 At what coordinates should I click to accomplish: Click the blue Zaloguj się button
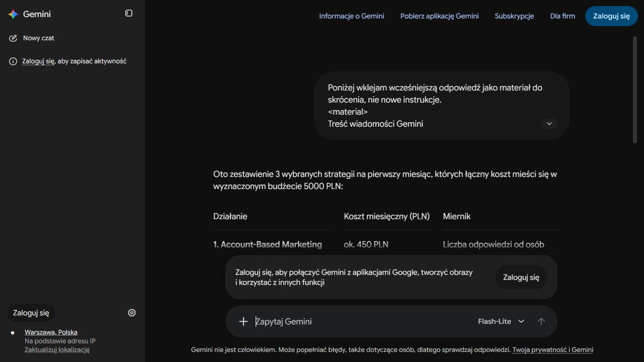point(611,16)
